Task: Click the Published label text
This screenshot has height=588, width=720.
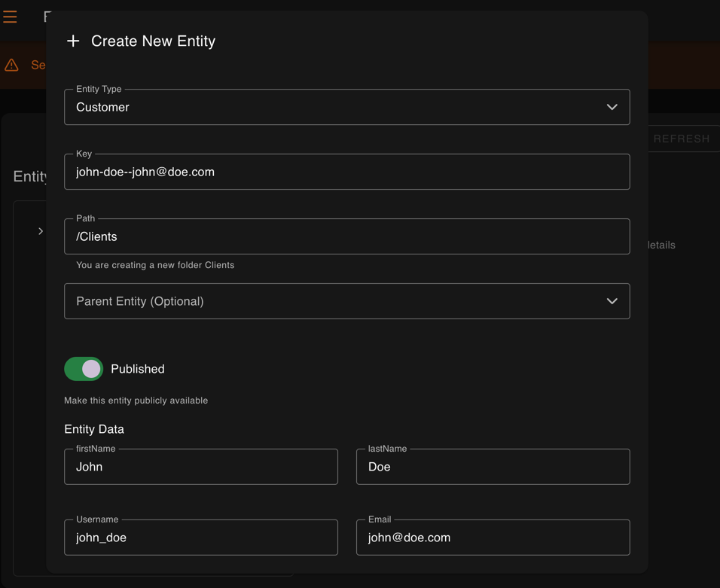Action: point(139,369)
